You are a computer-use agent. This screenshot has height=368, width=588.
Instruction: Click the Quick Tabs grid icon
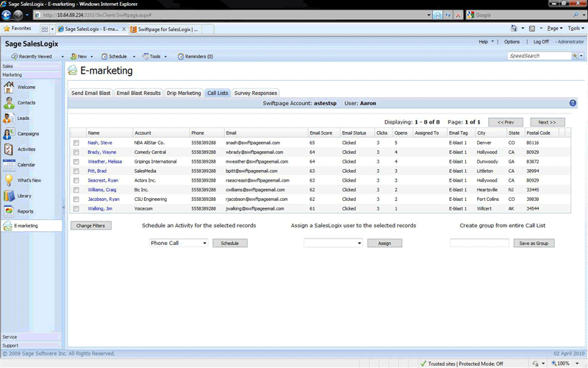pyautogui.click(x=45, y=29)
